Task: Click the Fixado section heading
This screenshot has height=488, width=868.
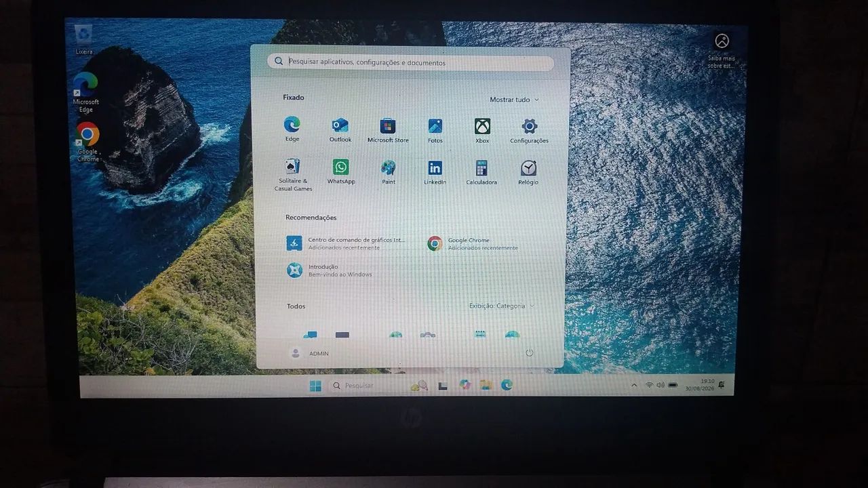Action: [x=294, y=97]
